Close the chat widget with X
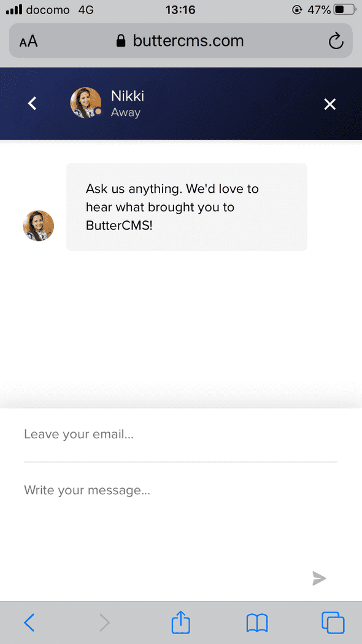 (x=330, y=104)
